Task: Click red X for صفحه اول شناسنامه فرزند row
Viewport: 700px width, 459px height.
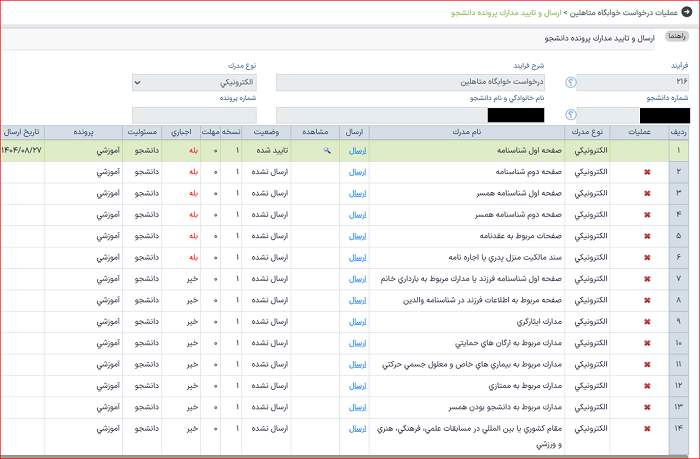Action: [647, 279]
